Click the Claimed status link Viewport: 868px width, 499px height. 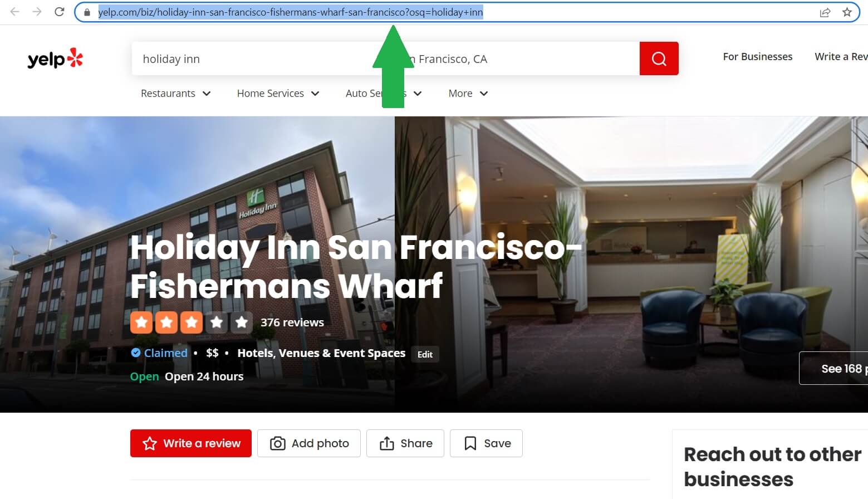tap(166, 353)
